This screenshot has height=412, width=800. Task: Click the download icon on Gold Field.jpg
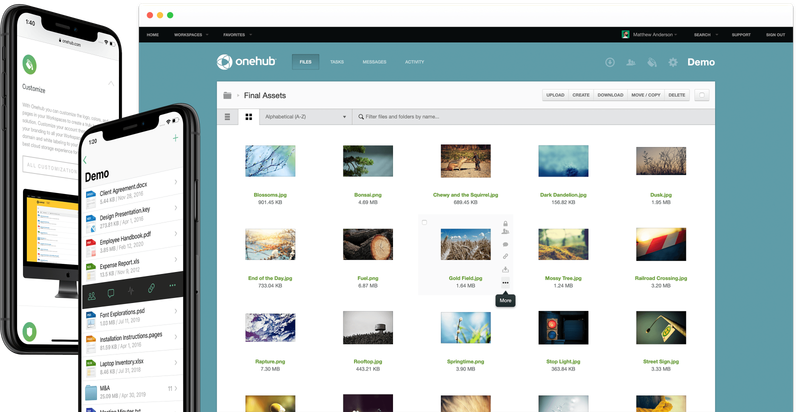505,269
